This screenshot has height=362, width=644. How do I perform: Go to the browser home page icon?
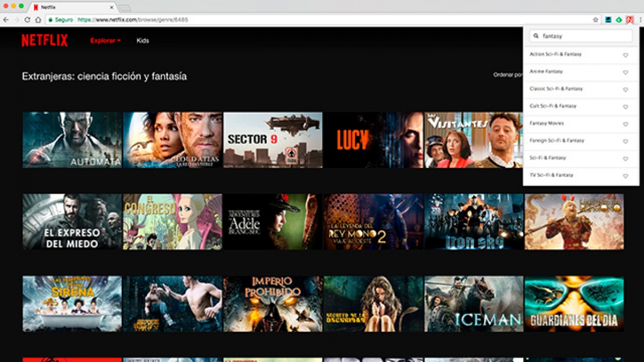click(x=38, y=20)
